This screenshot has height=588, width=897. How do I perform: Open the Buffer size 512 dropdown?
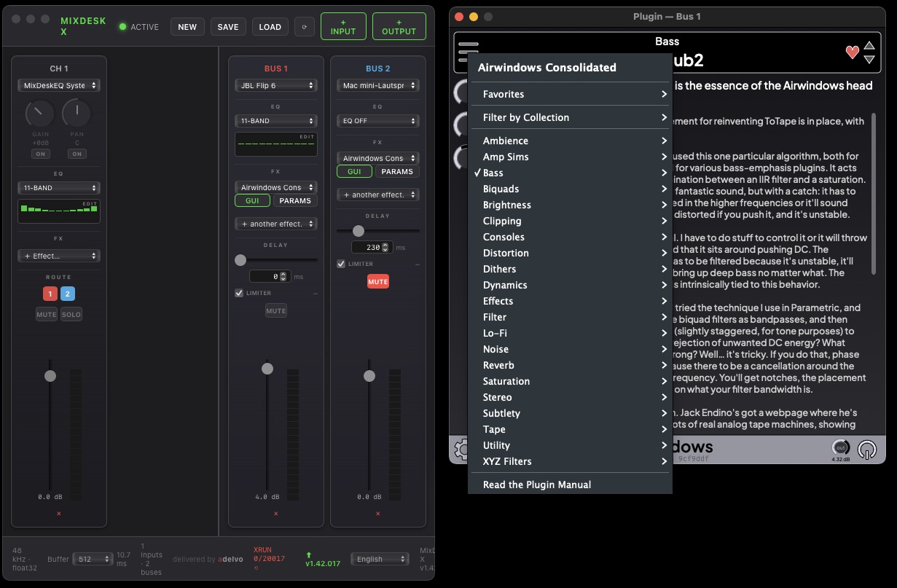point(93,559)
